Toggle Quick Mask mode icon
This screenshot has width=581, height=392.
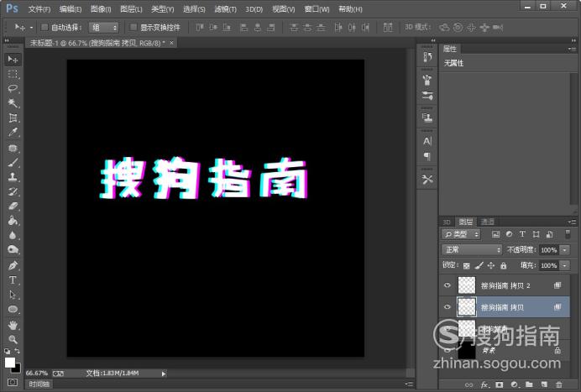pos(13,382)
